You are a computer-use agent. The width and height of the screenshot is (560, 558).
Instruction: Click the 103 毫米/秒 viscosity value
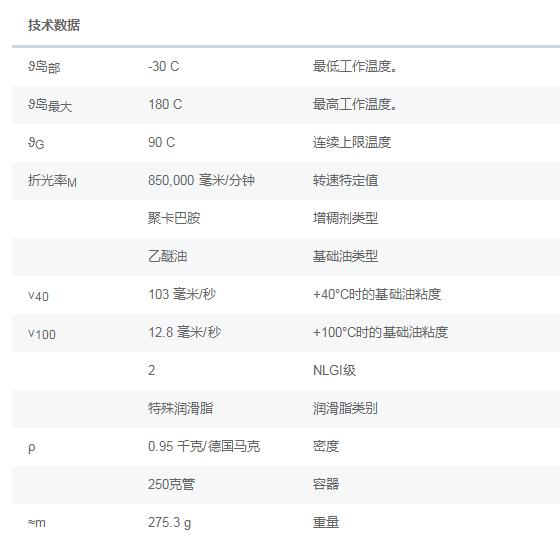pyautogui.click(x=182, y=294)
